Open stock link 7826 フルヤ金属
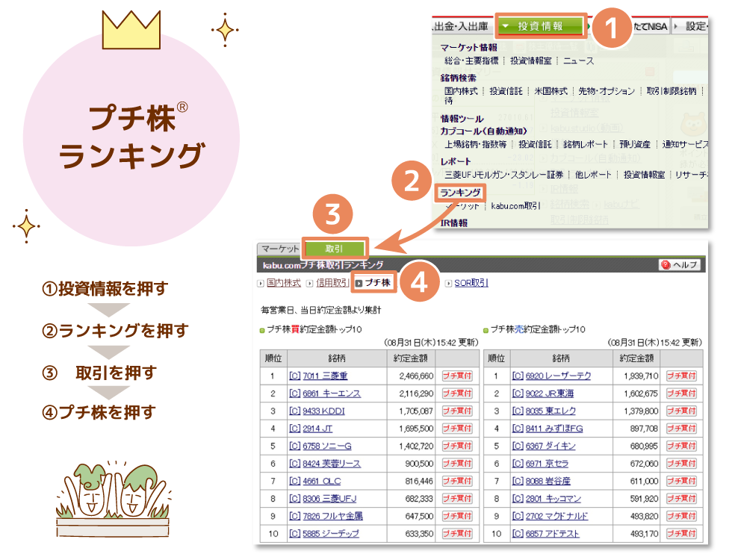 point(332,516)
